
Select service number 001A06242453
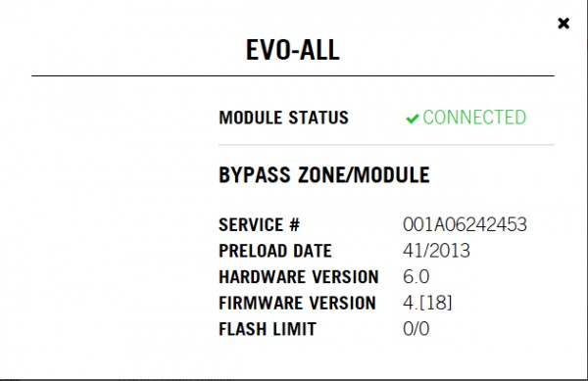tap(465, 224)
